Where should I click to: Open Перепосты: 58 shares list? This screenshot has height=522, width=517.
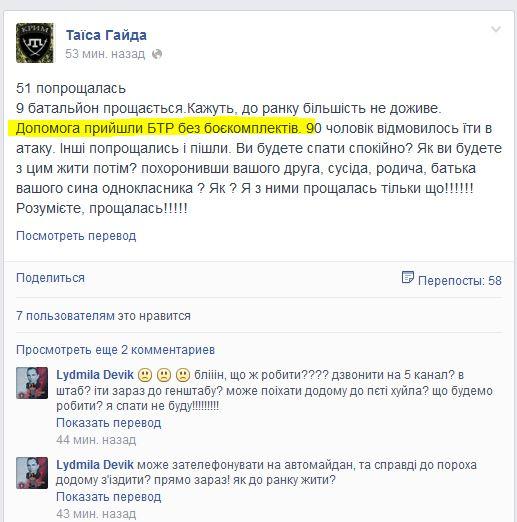pyautogui.click(x=460, y=281)
